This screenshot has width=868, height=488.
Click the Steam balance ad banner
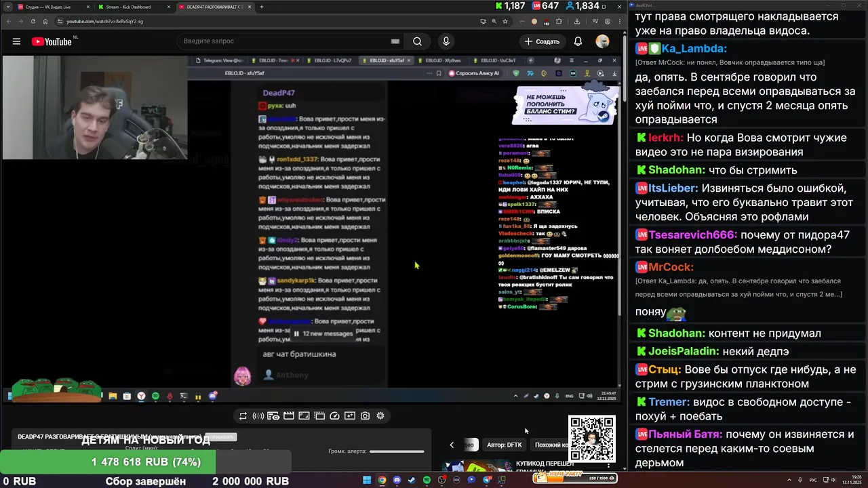pyautogui.click(x=565, y=104)
